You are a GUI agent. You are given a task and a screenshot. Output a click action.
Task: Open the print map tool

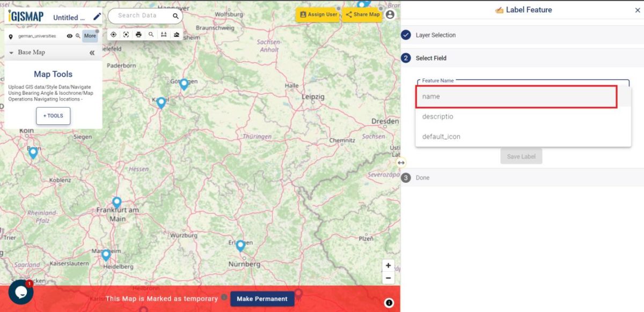[138, 34]
